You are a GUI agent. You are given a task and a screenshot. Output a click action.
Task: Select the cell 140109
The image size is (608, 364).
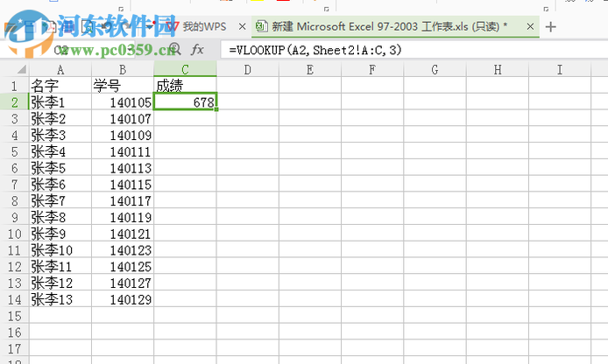click(x=123, y=135)
